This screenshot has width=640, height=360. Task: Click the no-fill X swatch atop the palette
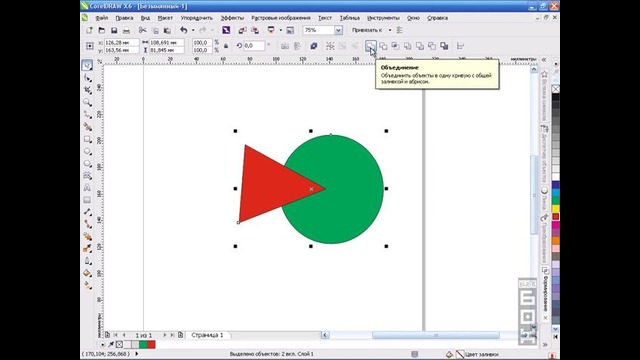click(556, 89)
